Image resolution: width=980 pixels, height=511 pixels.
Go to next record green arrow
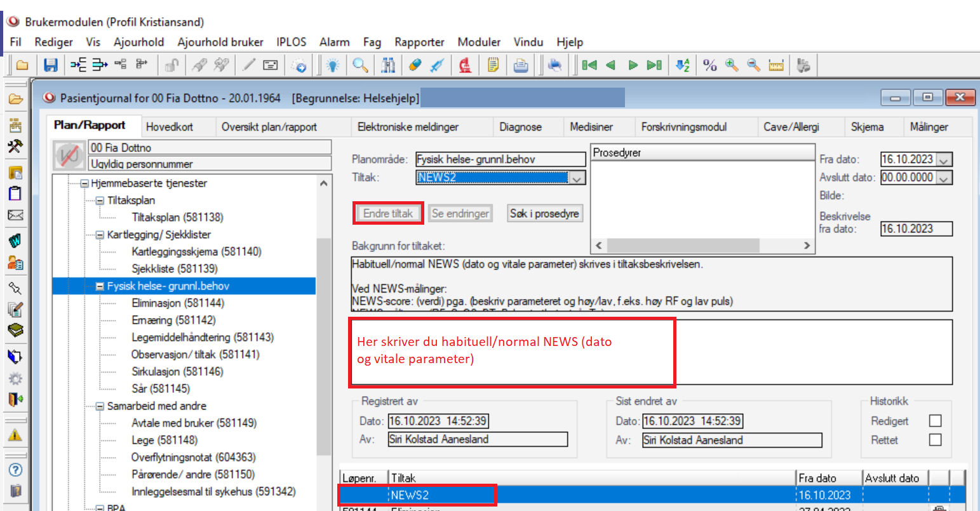pos(633,65)
